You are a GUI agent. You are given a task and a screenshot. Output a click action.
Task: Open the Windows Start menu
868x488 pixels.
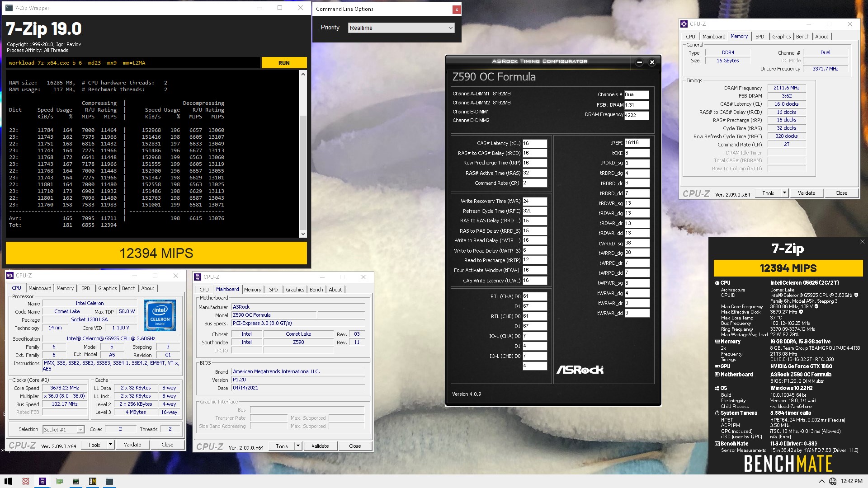[8, 481]
